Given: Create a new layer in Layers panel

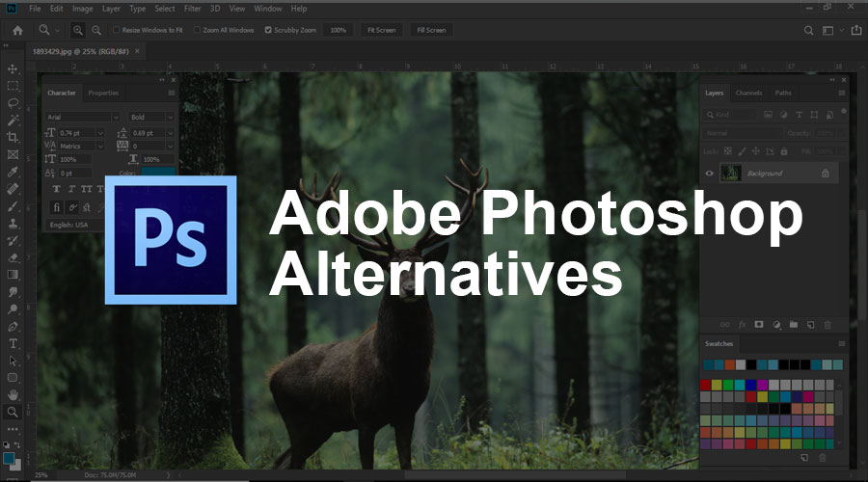Looking at the screenshot, I should [x=810, y=325].
